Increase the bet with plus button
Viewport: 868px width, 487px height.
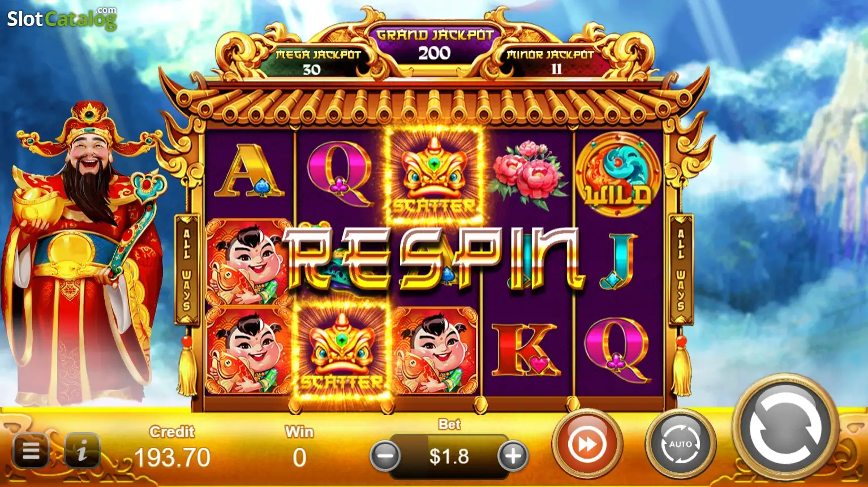coord(513,456)
